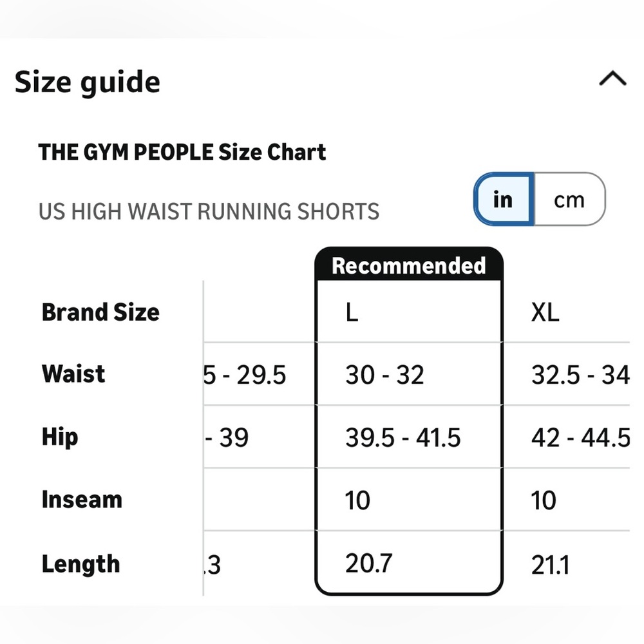The height and width of the screenshot is (644, 644).
Task: Click the Inseam row label
Action: (x=82, y=500)
